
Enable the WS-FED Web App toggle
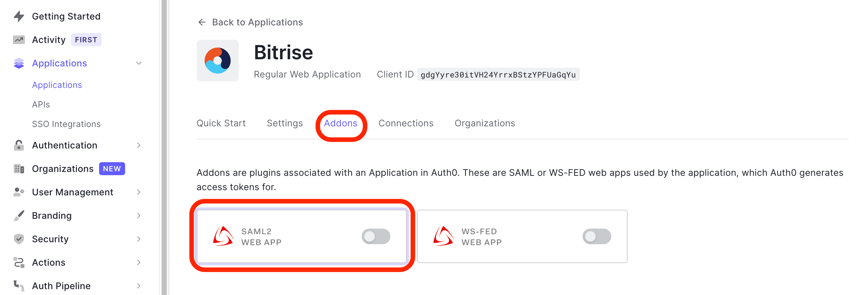[596, 236]
